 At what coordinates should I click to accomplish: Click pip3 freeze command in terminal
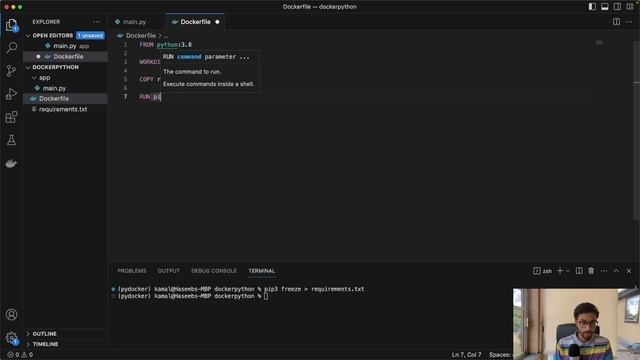coord(314,289)
